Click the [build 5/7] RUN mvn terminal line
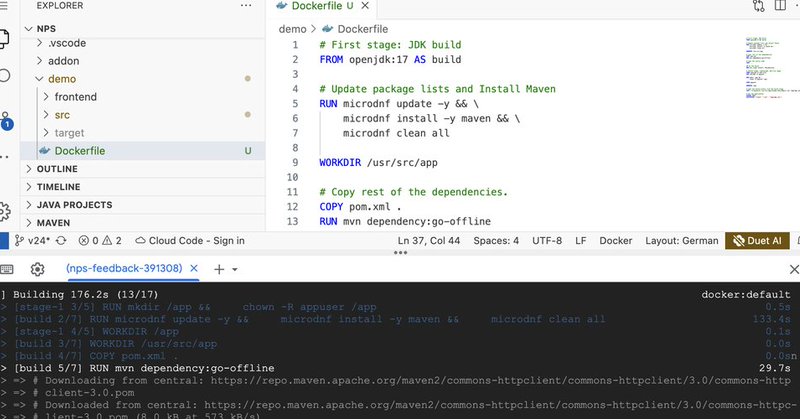This screenshot has height=419, width=800. pos(144,368)
